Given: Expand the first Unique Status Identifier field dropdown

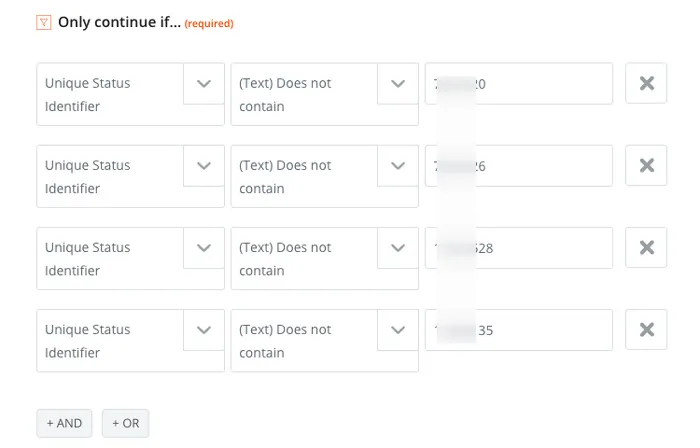Looking at the screenshot, I should coord(204,83).
